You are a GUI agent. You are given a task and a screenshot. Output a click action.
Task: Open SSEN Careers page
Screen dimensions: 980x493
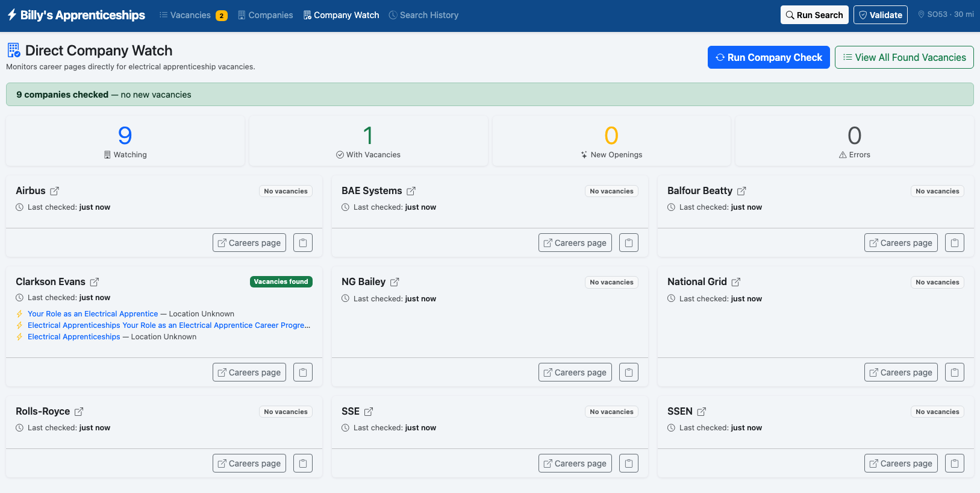tap(901, 463)
